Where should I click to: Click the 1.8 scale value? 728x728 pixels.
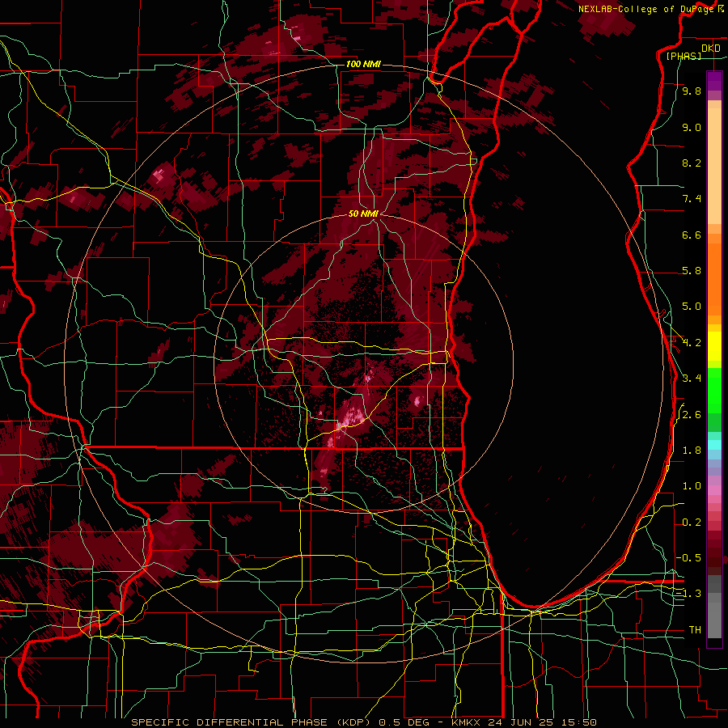[x=692, y=451]
